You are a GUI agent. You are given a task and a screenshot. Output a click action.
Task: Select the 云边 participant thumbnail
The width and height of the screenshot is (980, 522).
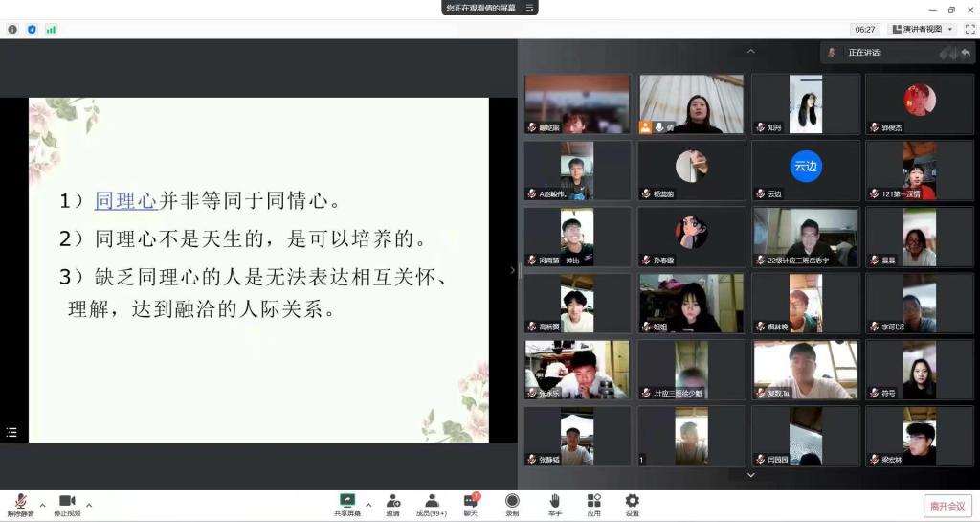[806, 170]
